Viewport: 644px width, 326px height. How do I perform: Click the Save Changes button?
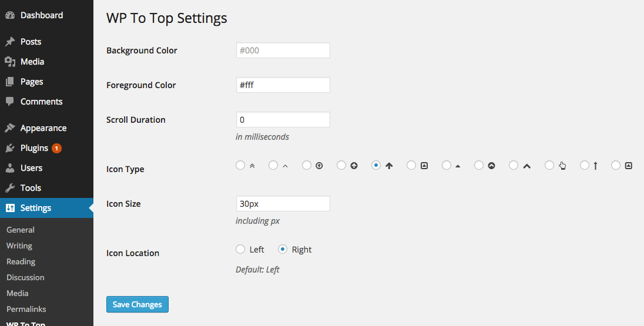click(x=137, y=304)
